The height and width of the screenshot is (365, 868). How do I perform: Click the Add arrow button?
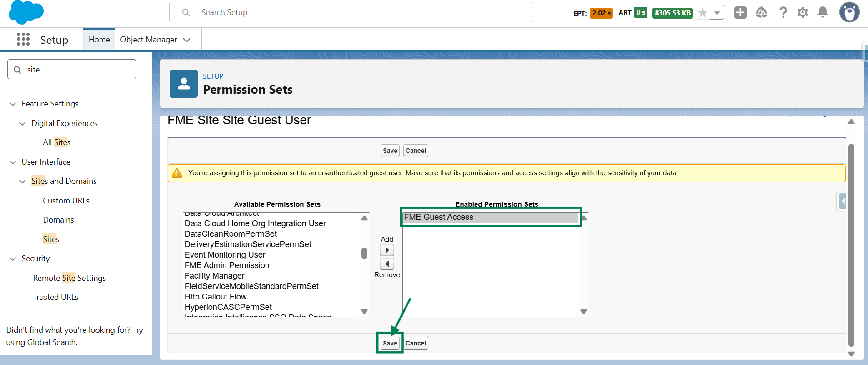(x=387, y=250)
